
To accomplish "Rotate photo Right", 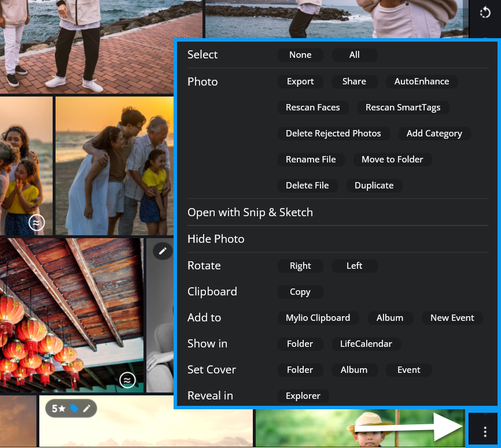I will pyautogui.click(x=300, y=266).
